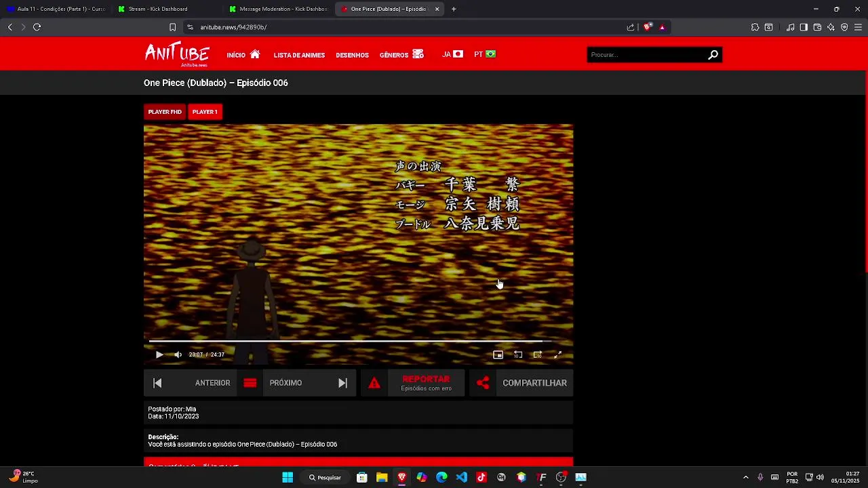The image size is (868, 488).
Task: Open Microsoft Store from taskbar
Action: pos(362,477)
